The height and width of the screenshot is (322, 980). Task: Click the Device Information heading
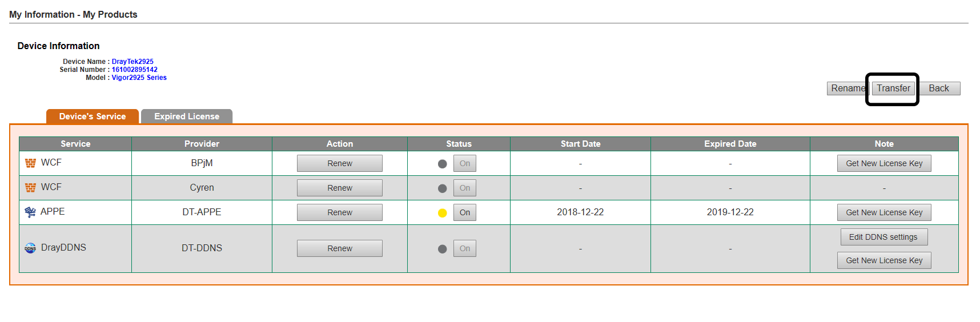[58, 46]
